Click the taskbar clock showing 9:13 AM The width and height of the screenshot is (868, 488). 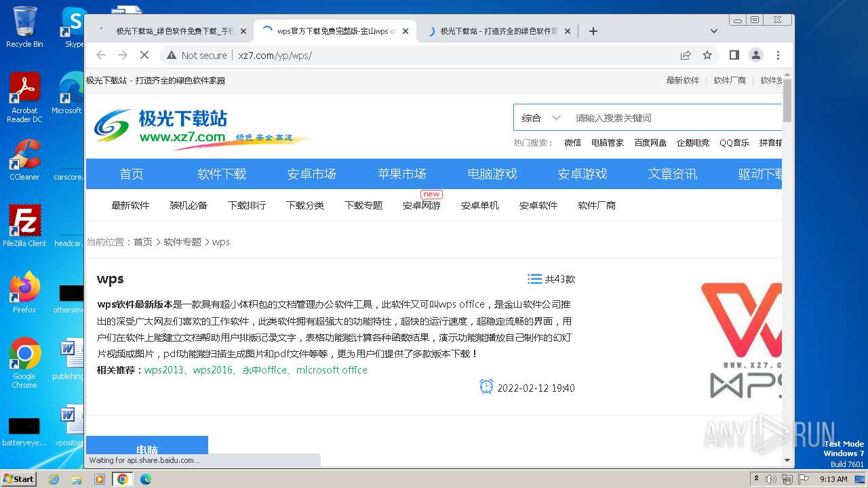tap(833, 479)
